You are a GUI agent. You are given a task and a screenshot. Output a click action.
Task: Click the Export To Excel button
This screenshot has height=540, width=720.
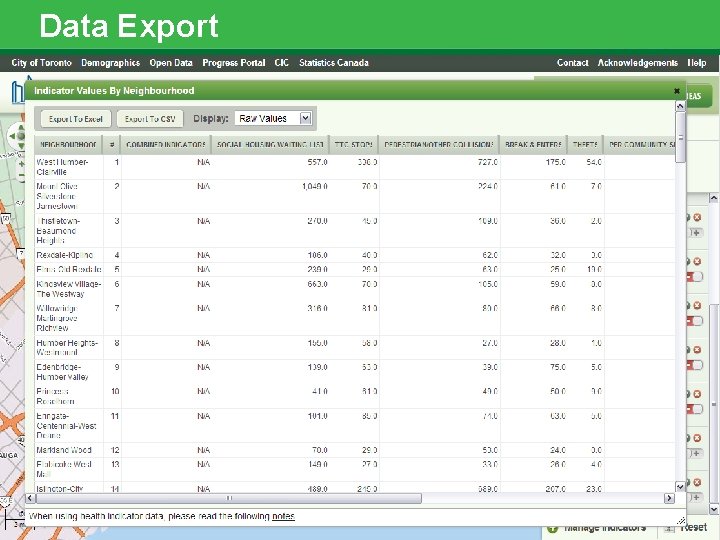tap(76, 119)
